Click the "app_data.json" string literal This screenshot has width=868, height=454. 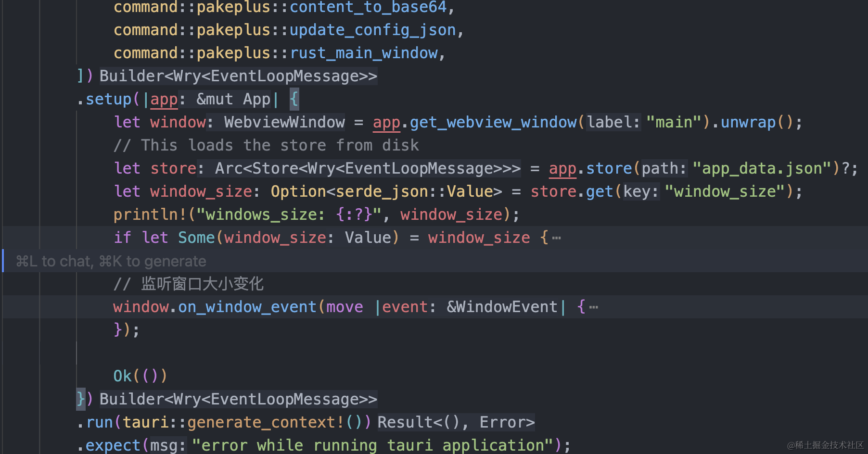click(x=762, y=168)
